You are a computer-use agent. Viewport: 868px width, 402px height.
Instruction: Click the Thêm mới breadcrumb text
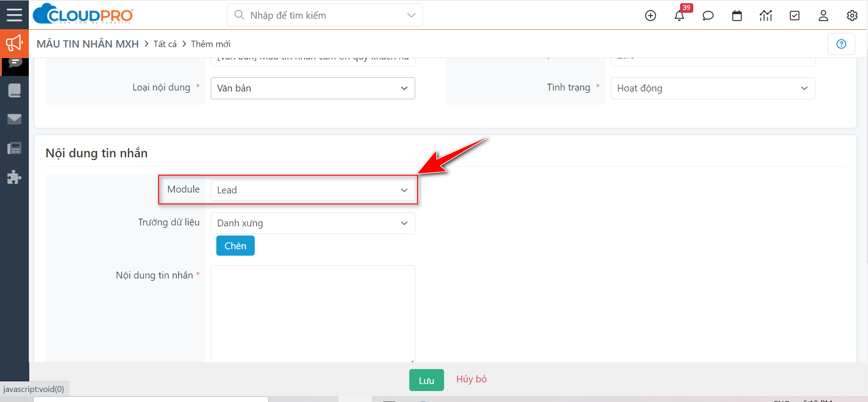211,44
